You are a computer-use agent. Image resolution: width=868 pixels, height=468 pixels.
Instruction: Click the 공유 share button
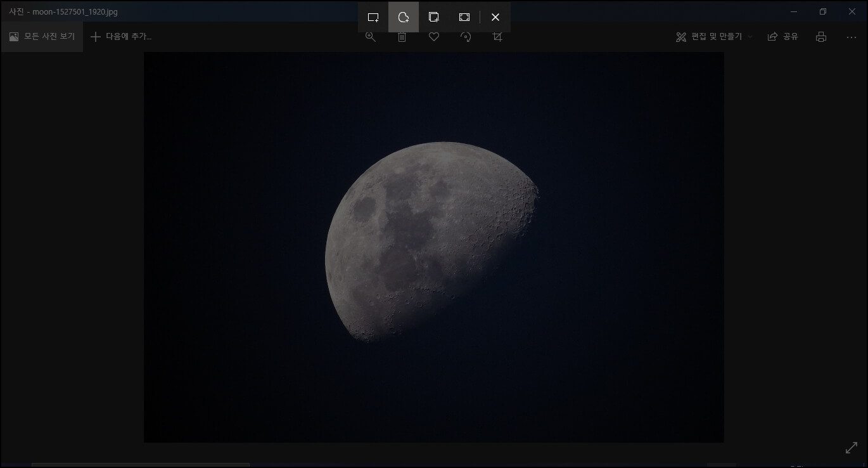pyautogui.click(x=782, y=37)
